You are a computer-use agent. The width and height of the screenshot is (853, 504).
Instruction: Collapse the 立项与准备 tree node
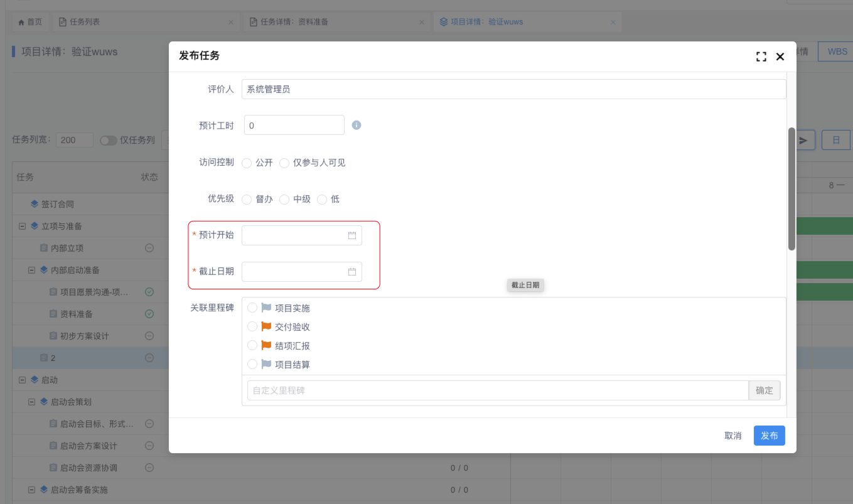22,226
